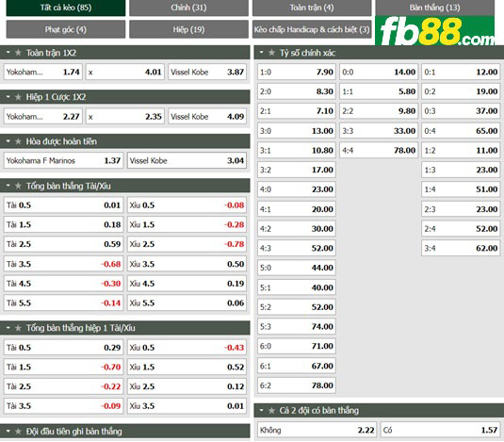Image resolution: width=504 pixels, height=442 pixels.
Task: Click the fb88.com logo
Action: tap(435, 30)
